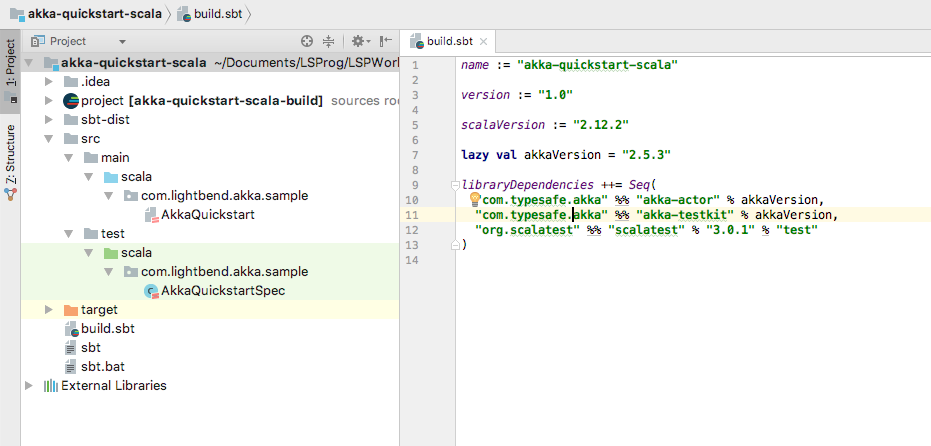Click "2.5.3" akkaVersion value
931x446 pixels.
(x=646, y=155)
